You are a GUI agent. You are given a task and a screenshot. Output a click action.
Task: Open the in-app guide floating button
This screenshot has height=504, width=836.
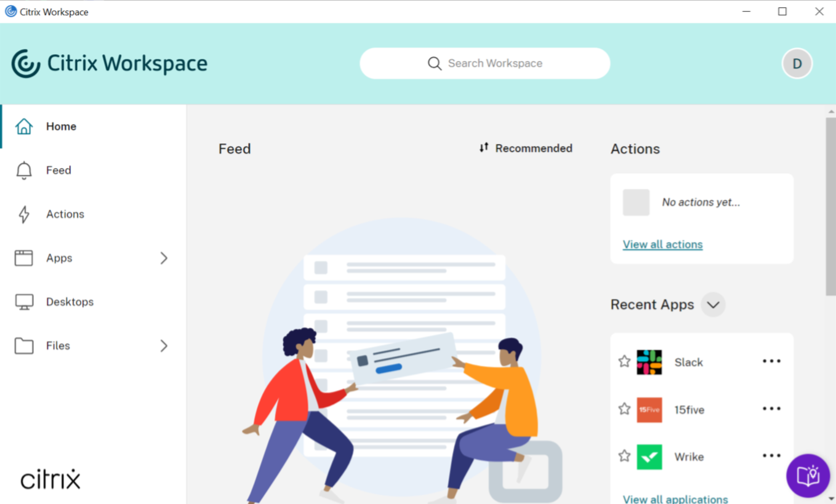tap(808, 476)
